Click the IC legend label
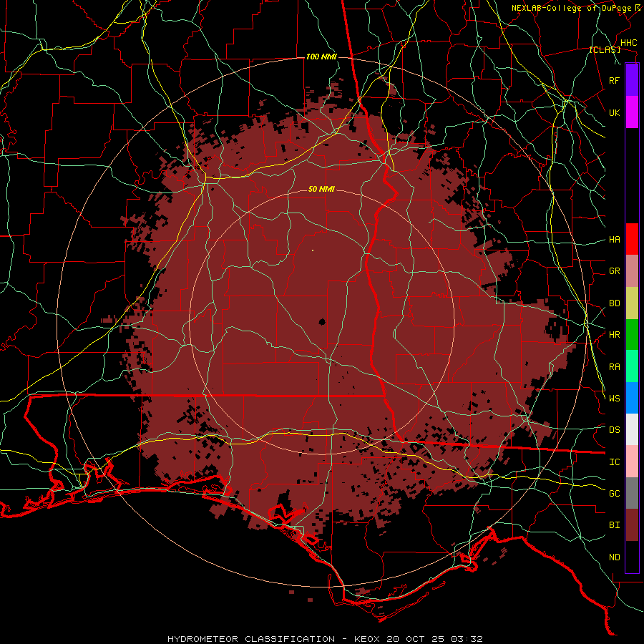 click(x=614, y=462)
